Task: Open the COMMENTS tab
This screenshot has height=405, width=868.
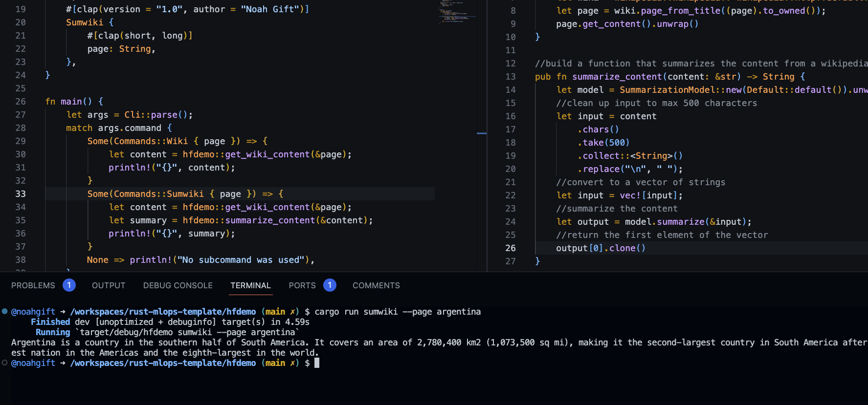Action: click(376, 285)
